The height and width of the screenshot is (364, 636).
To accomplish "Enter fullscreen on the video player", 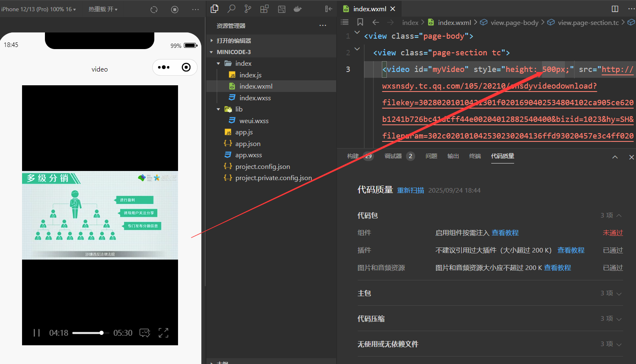I will pyautogui.click(x=163, y=333).
